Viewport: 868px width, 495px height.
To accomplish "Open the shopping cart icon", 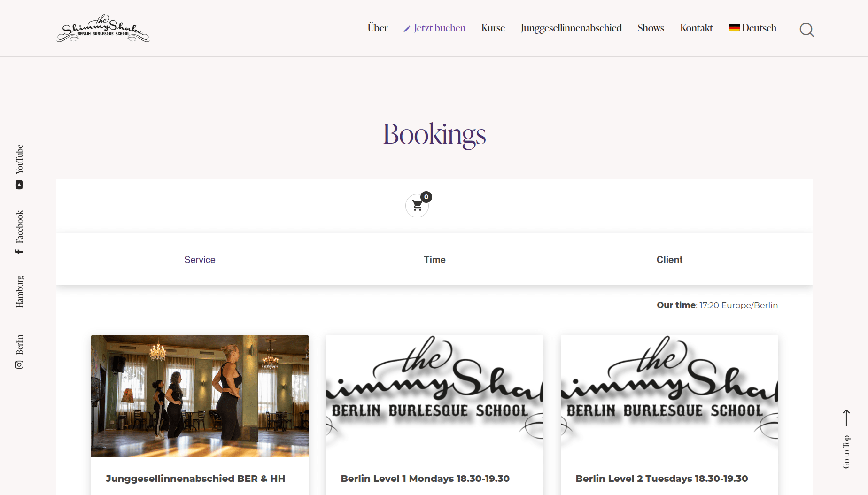I will tap(417, 206).
